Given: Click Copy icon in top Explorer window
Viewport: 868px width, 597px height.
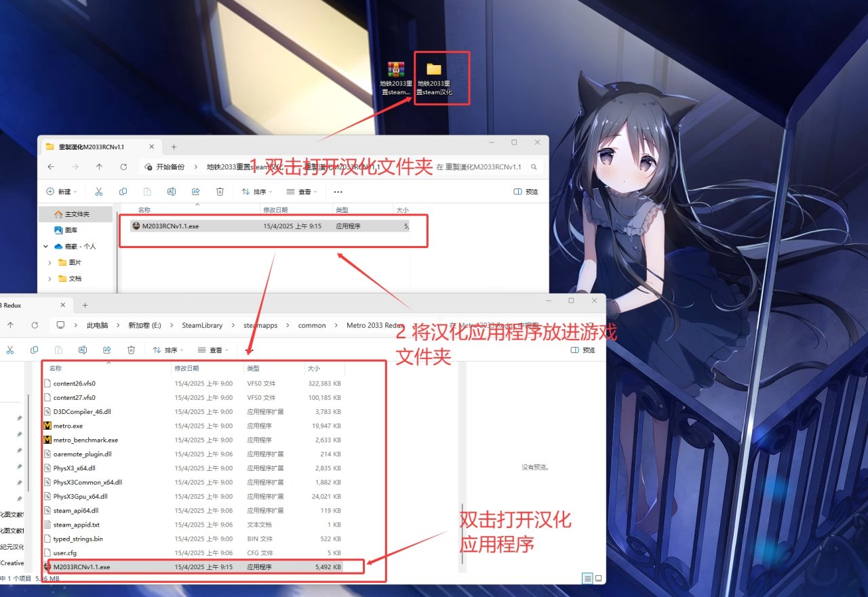Looking at the screenshot, I should (123, 192).
